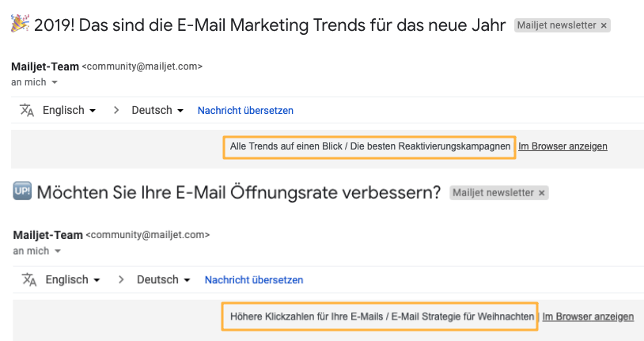This screenshot has width=644, height=341.
Task: Open 'Im Browser anzeigen' link in second email
Action: (x=588, y=316)
